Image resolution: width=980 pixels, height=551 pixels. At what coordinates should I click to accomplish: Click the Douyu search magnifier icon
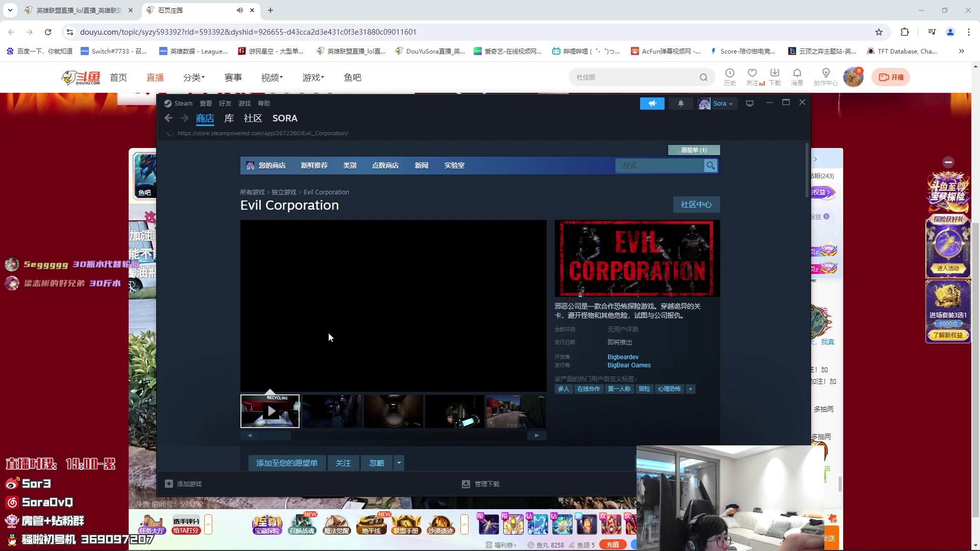point(703,78)
